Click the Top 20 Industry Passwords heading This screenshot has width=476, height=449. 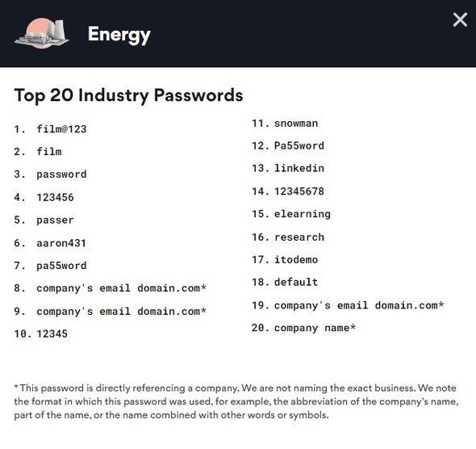tap(128, 95)
